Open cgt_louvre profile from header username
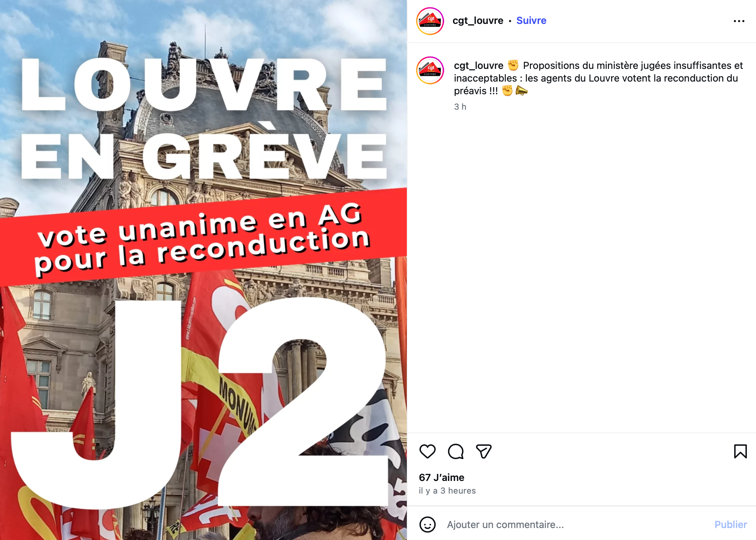The width and height of the screenshot is (756, 540). [478, 20]
